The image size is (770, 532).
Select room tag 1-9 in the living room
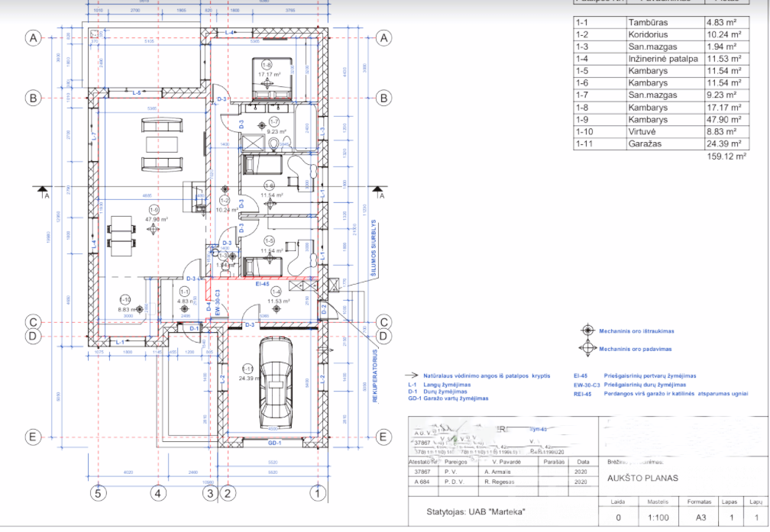point(154,210)
